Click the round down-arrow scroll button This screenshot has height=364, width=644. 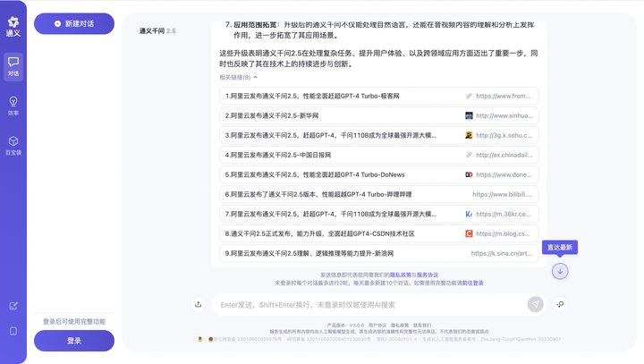(560, 271)
